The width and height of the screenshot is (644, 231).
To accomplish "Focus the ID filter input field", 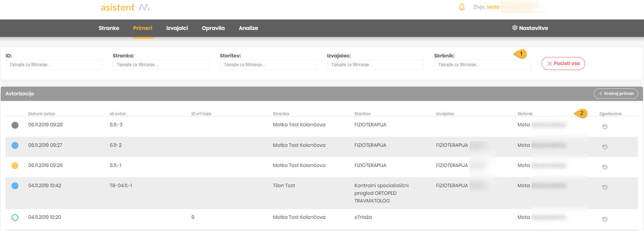I will point(54,65).
